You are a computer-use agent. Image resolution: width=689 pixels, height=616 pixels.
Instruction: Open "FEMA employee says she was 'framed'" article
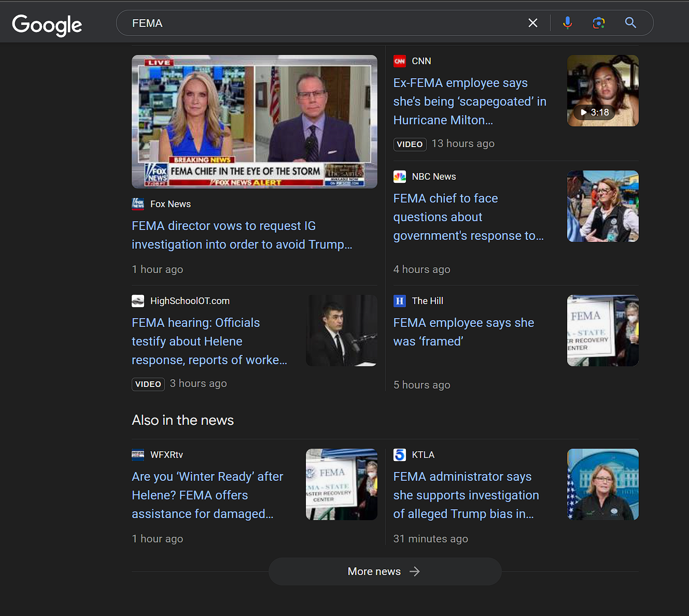pyautogui.click(x=463, y=332)
